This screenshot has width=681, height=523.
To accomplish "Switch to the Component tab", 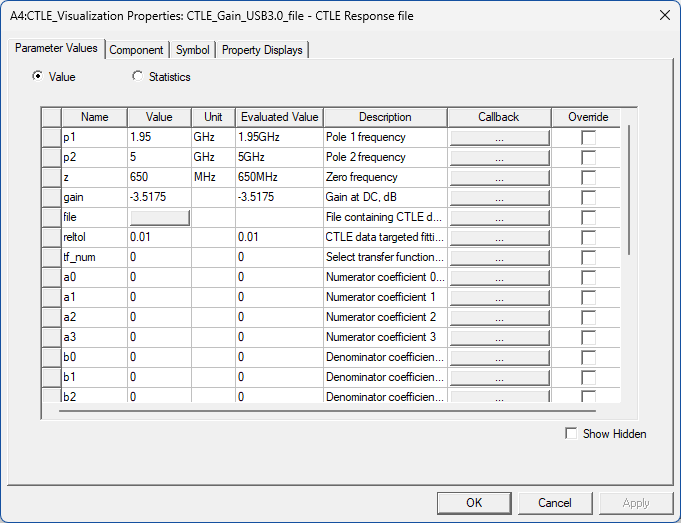I will (x=136, y=50).
